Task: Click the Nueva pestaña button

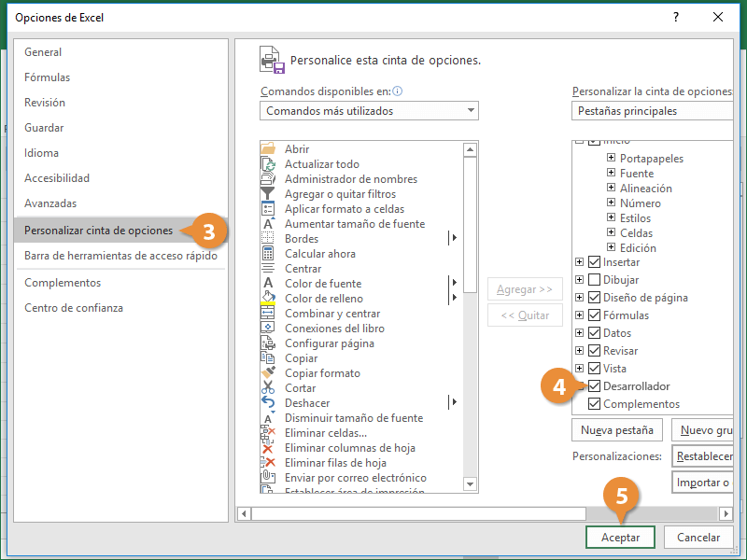Action: click(x=617, y=430)
